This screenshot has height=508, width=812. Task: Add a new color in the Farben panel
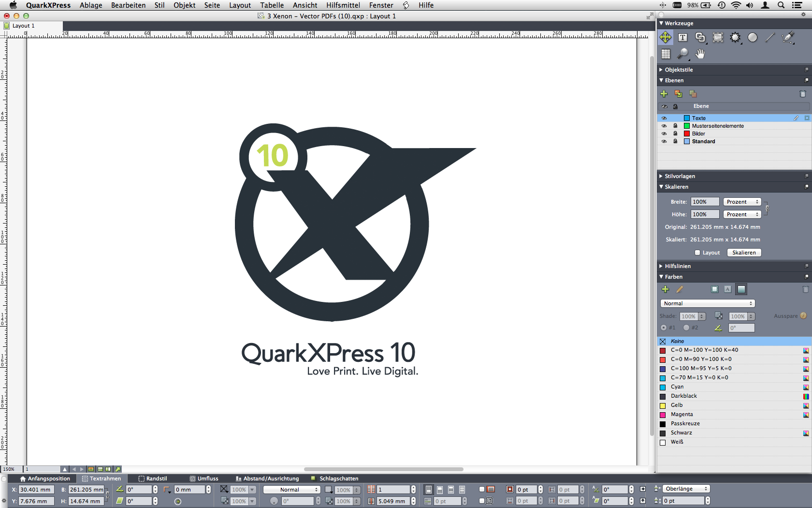tap(665, 289)
